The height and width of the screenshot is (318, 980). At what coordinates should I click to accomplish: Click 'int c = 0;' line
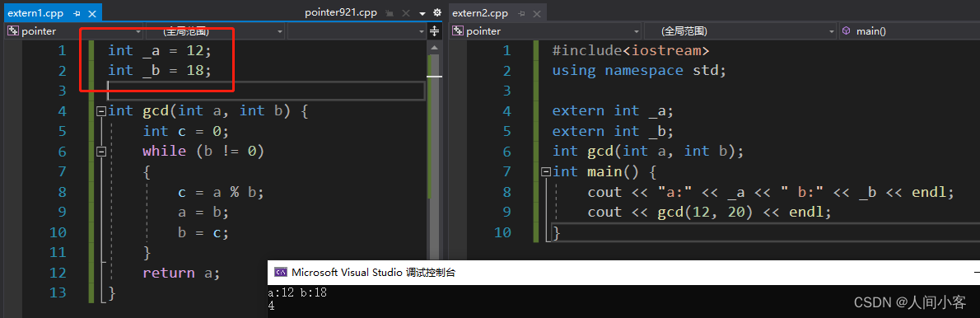(185, 131)
